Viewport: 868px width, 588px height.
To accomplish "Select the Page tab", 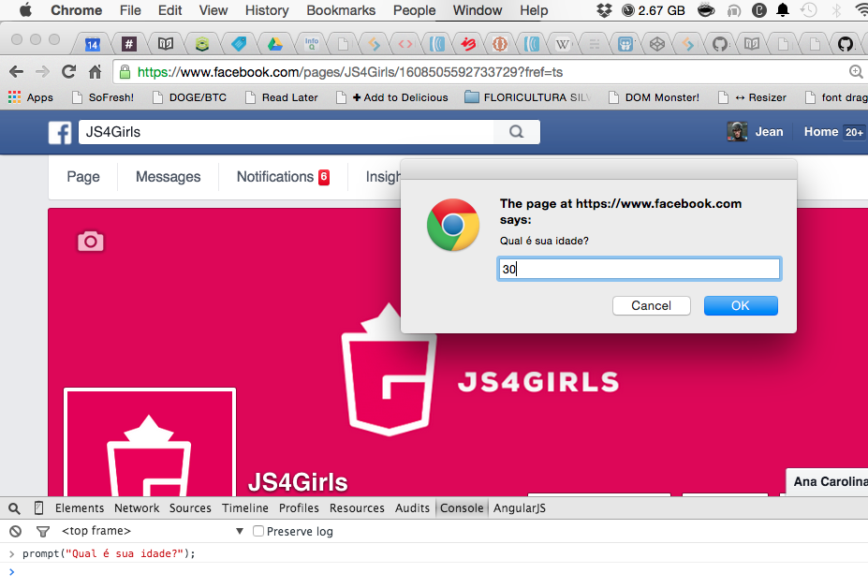I will 83,177.
